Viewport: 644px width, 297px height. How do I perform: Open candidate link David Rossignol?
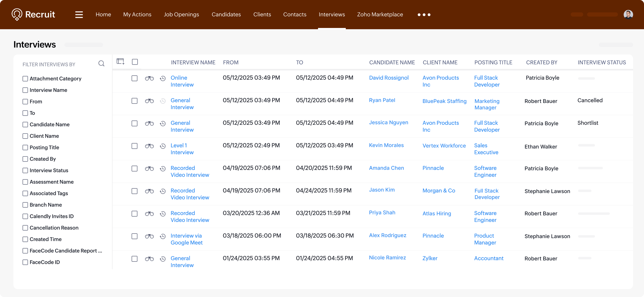coord(389,78)
